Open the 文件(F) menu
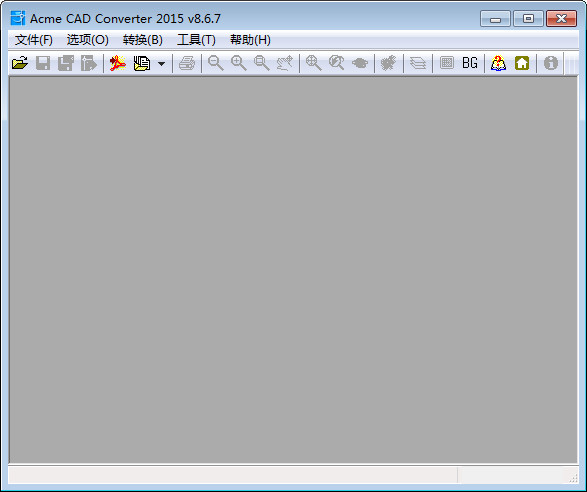The image size is (587, 492). [x=34, y=40]
